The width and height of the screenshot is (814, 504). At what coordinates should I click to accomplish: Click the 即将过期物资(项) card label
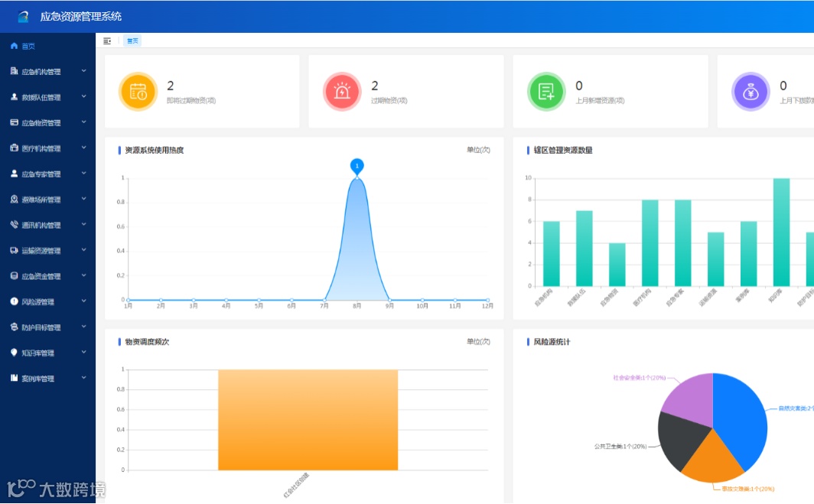point(191,101)
